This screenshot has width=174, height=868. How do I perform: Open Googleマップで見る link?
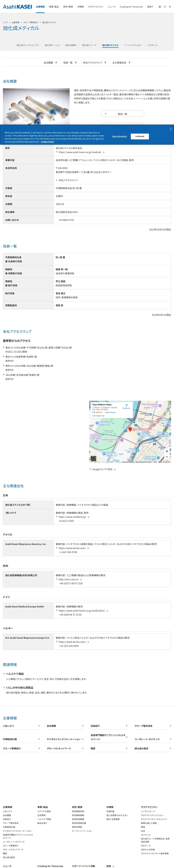pyautogui.click(x=102, y=469)
